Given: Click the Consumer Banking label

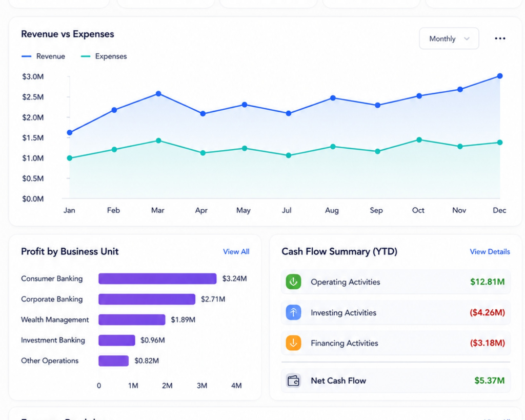Looking at the screenshot, I should 52,278.
